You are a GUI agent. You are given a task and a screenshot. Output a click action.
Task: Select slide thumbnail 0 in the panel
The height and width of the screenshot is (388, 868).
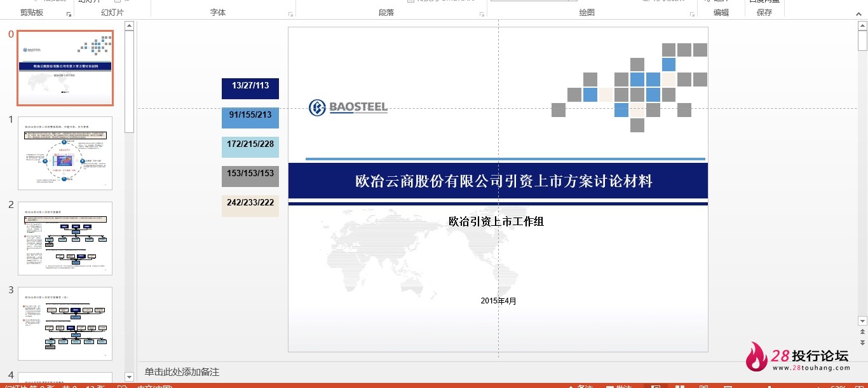[65, 68]
